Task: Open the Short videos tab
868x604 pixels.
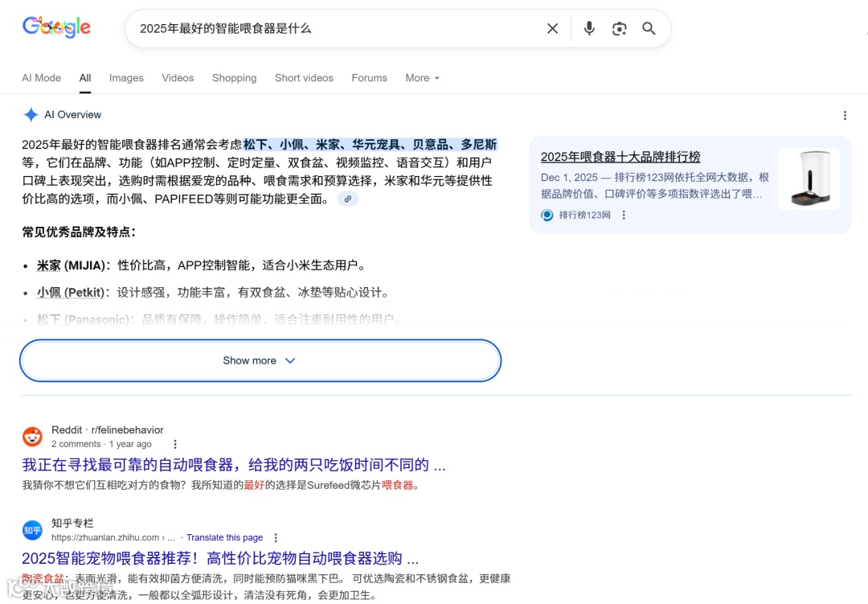Action: 304,78
